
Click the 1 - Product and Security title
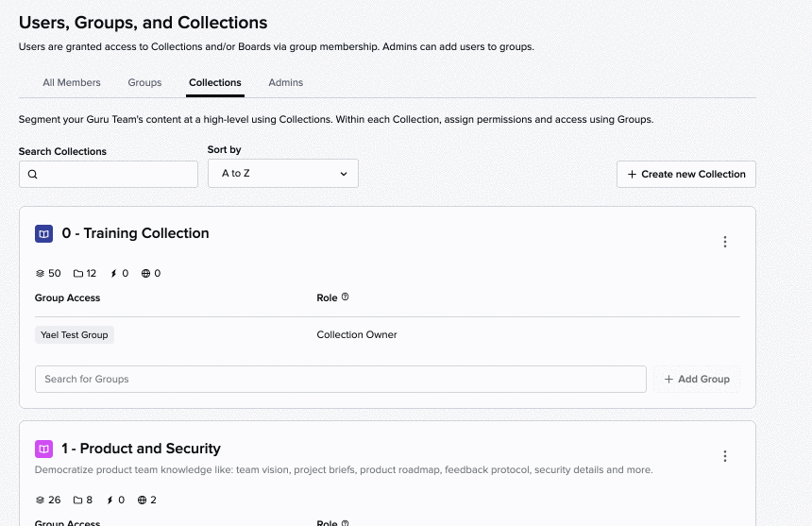click(141, 449)
